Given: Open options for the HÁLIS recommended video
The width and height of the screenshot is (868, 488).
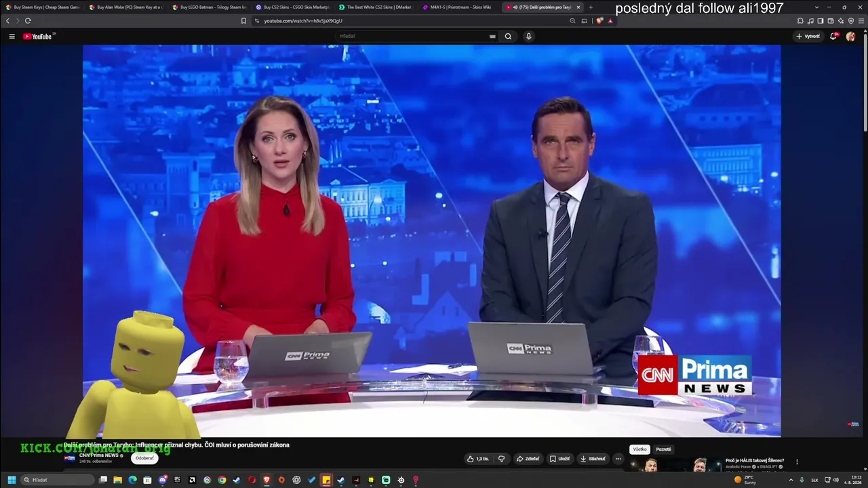Looking at the screenshot, I should pyautogui.click(x=797, y=462).
